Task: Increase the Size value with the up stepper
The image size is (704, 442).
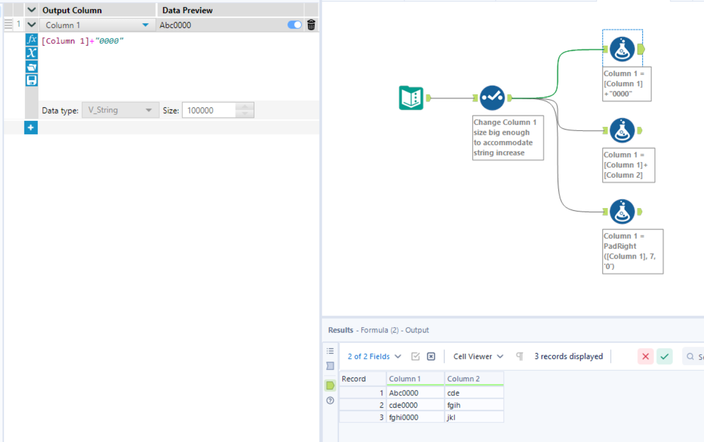Action: 245,106
